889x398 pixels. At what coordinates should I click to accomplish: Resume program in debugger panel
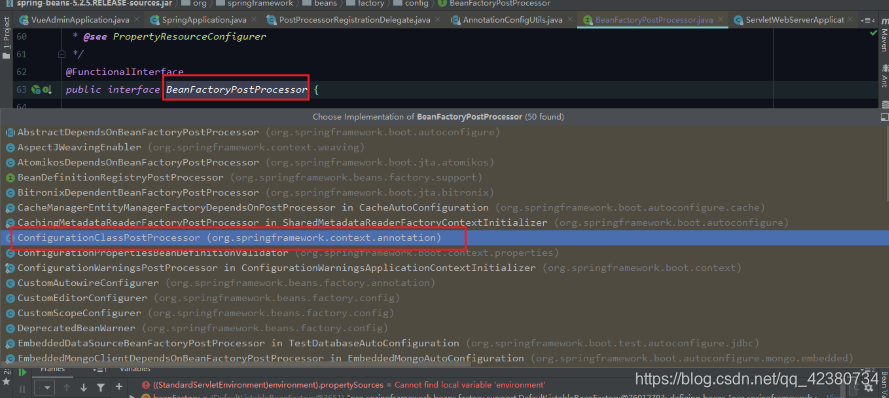(23, 372)
